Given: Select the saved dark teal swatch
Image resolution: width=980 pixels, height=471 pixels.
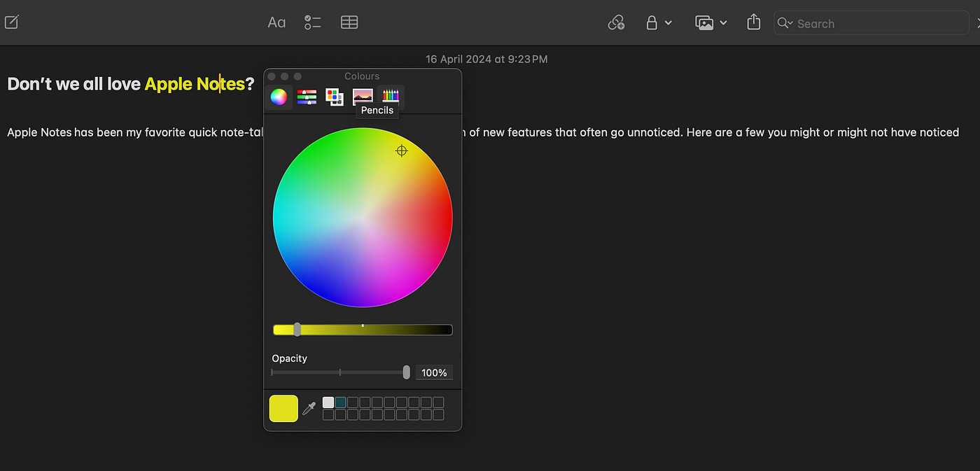Looking at the screenshot, I should point(340,402).
